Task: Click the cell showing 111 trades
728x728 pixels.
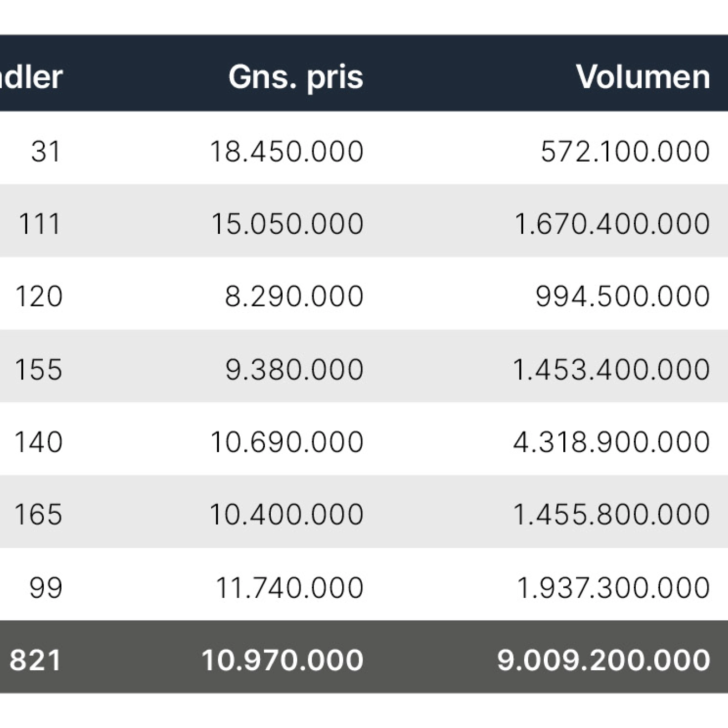Action: [x=39, y=224]
